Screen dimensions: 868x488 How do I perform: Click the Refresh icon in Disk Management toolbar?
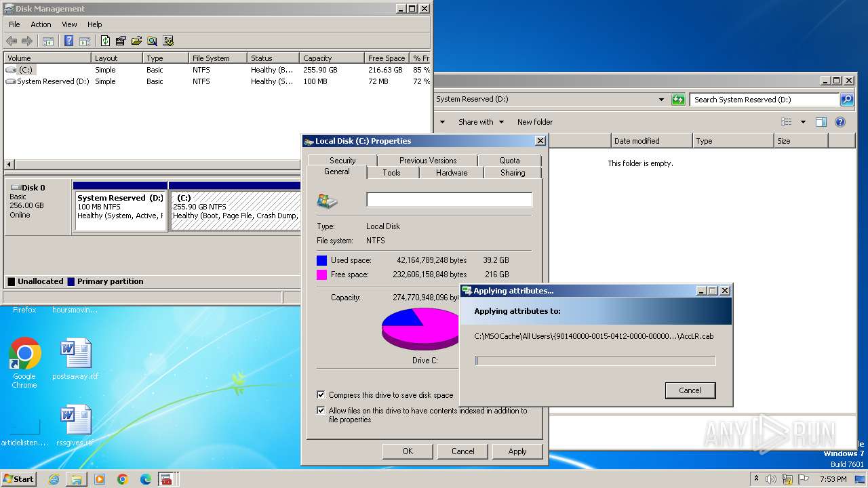(x=105, y=41)
